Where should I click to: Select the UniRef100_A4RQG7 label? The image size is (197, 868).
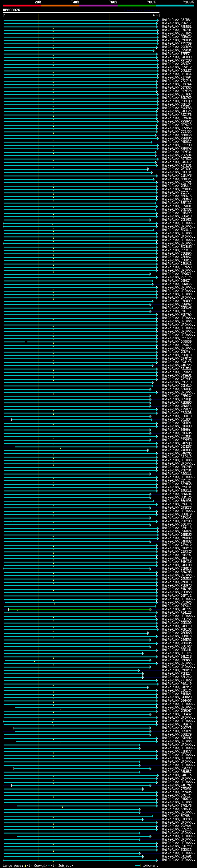pyautogui.click(x=177, y=142)
